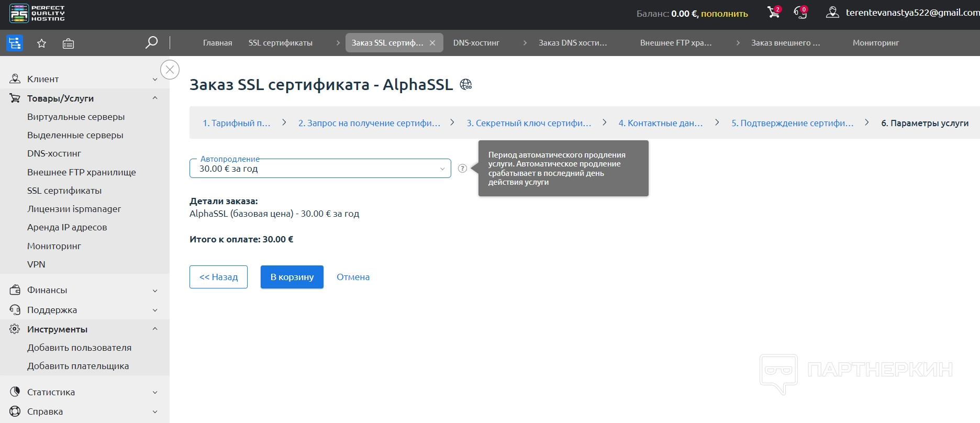980x423 pixels.
Task: Click the пополнить balance link
Action: [x=724, y=14]
